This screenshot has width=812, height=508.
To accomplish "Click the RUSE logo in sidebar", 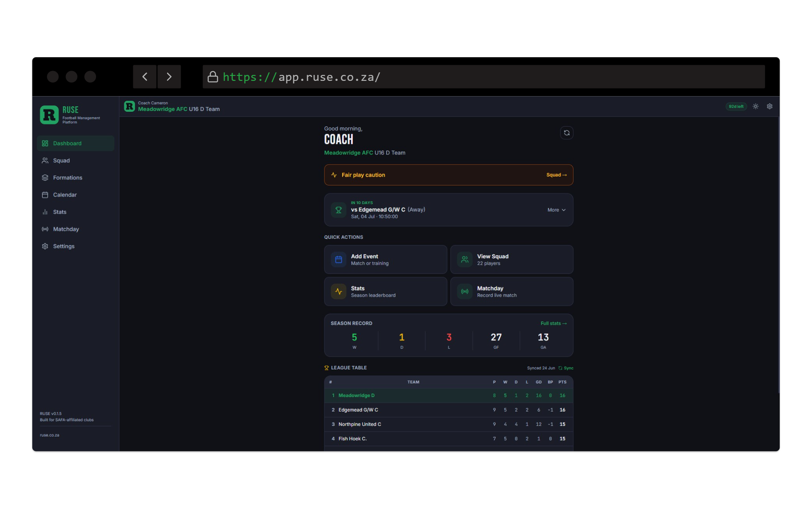I will [x=49, y=115].
